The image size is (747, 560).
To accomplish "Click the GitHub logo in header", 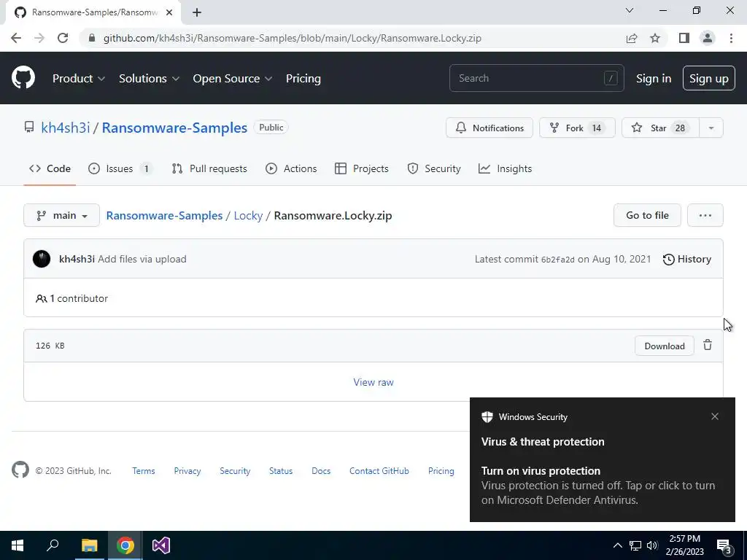I will (23, 78).
